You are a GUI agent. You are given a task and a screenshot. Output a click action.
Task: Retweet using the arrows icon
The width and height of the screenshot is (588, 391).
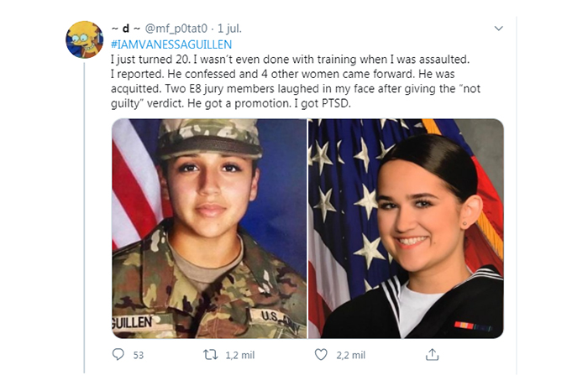pos(210,354)
